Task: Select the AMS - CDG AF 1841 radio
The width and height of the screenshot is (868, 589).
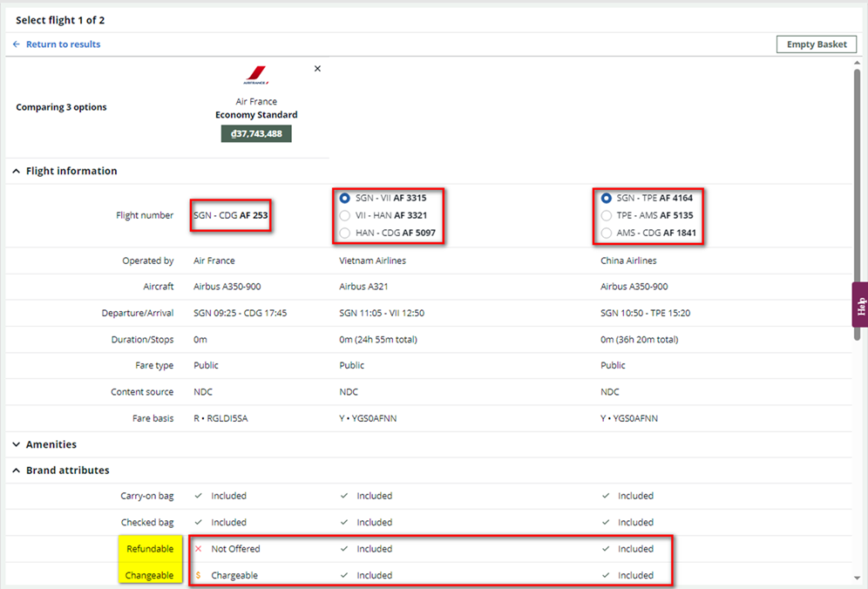Action: 607,233
